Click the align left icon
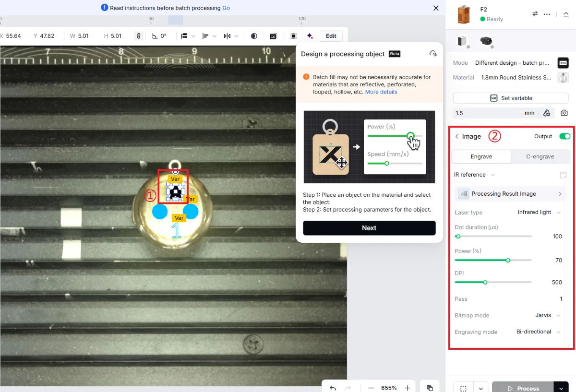 205,36
